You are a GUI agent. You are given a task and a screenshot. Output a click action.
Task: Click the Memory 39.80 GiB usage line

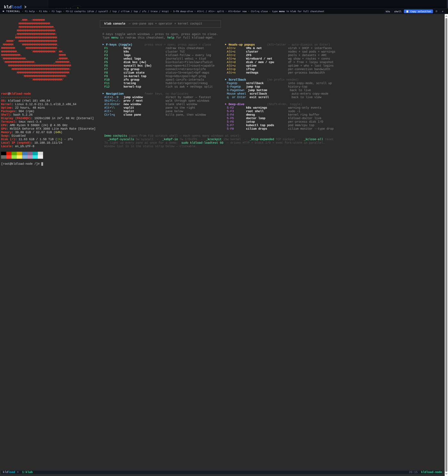32,132
